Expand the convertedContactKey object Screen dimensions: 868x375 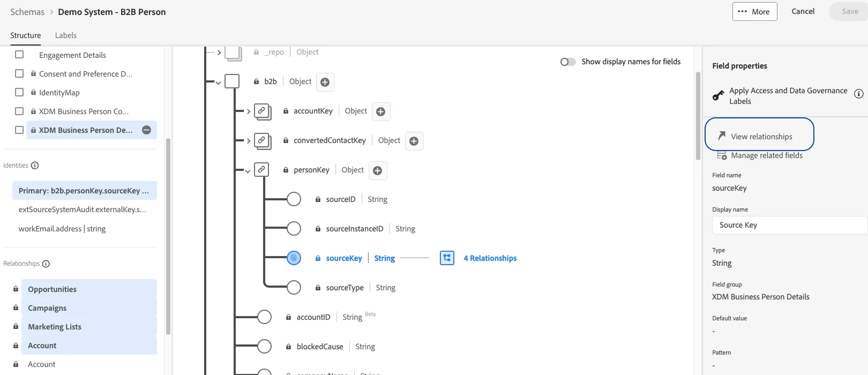tap(249, 141)
